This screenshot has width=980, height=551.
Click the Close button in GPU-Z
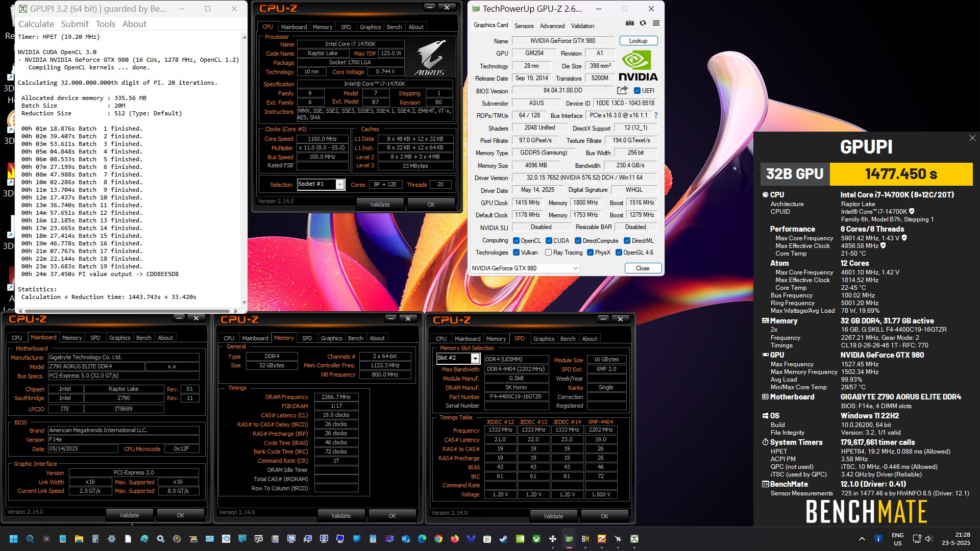tap(643, 268)
